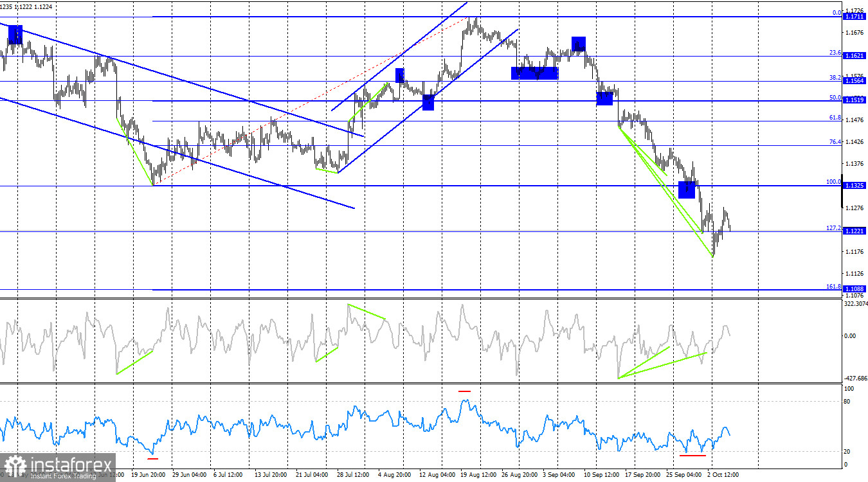Click the 100.0 Fibonacci level label
868x482 pixels.
click(833, 182)
